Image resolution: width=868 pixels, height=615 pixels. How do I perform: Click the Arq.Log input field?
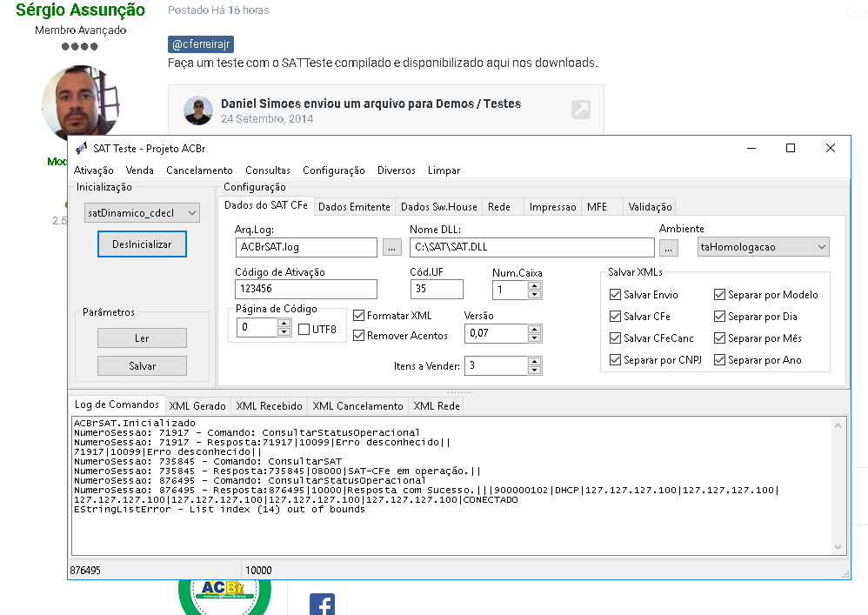pyautogui.click(x=306, y=247)
